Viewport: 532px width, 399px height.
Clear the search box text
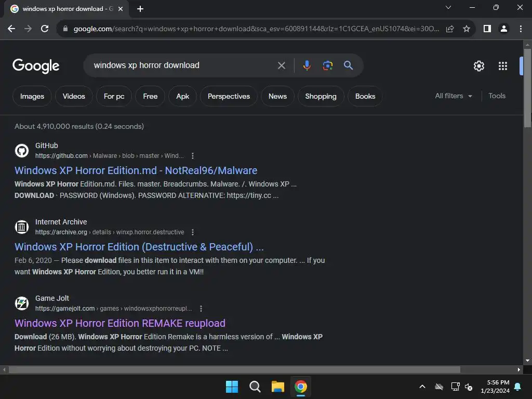pyautogui.click(x=281, y=65)
